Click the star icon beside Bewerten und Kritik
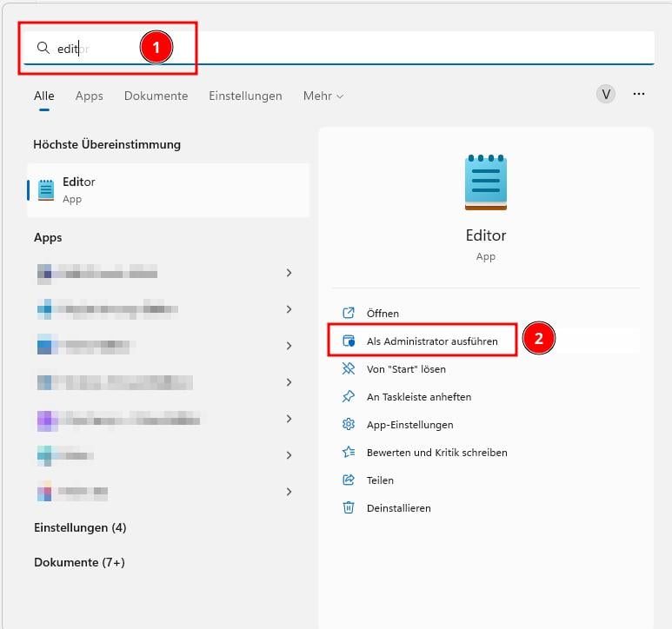Screen dimensions: 672x629 [349, 452]
